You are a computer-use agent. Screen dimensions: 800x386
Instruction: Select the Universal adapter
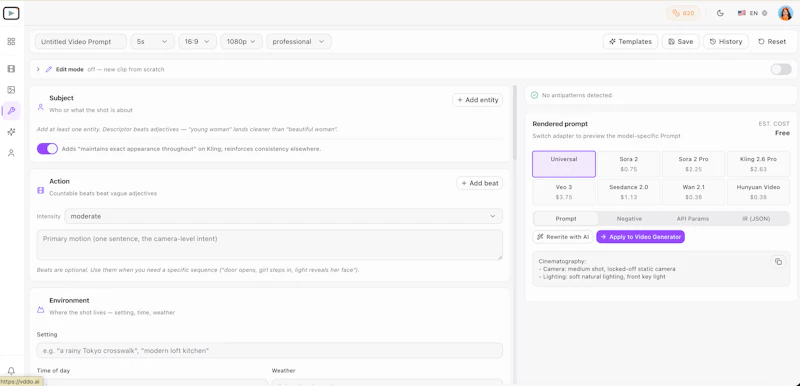point(564,164)
